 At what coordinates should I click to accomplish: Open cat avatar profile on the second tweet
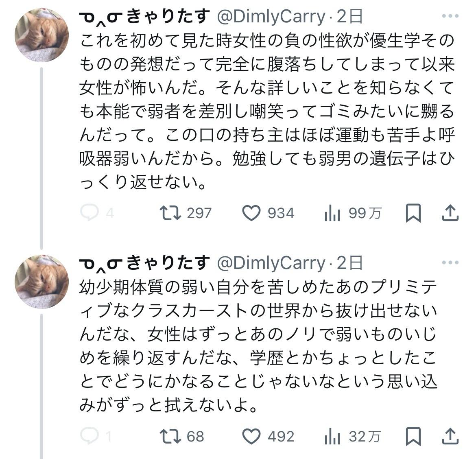(41, 282)
